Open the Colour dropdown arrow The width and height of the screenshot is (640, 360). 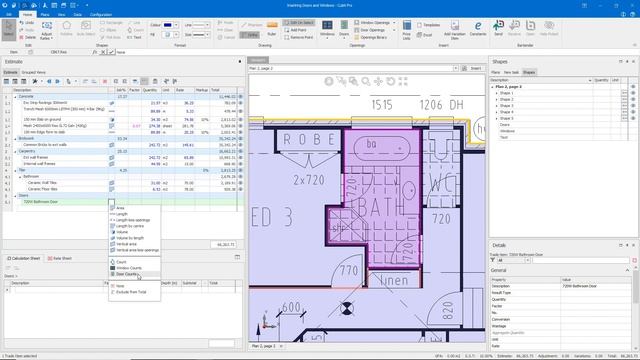click(176, 25)
